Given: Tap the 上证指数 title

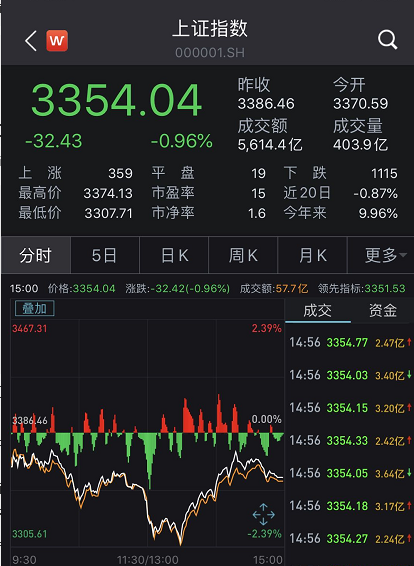Looking at the screenshot, I should pos(210,29).
